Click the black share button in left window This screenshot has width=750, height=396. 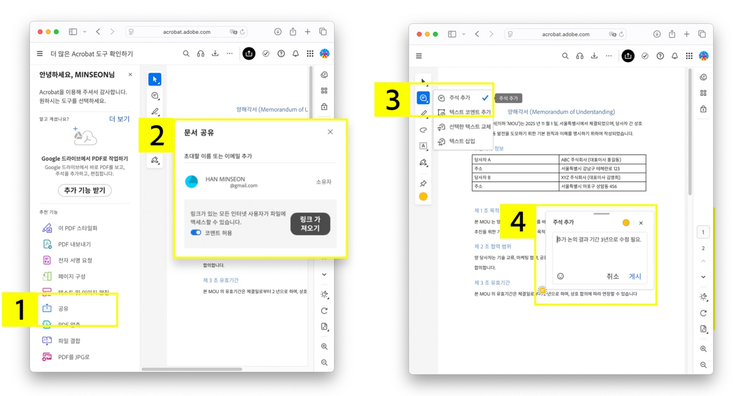click(249, 54)
